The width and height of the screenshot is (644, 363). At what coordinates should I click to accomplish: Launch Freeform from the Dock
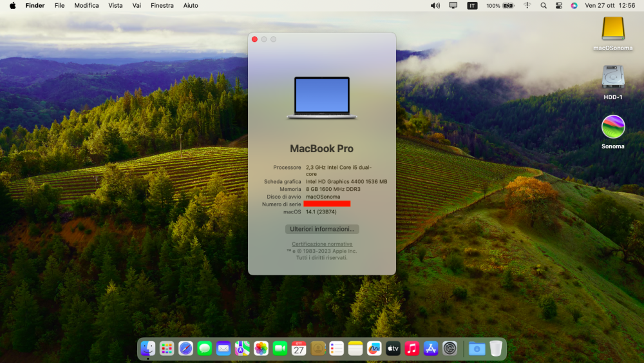point(374,349)
